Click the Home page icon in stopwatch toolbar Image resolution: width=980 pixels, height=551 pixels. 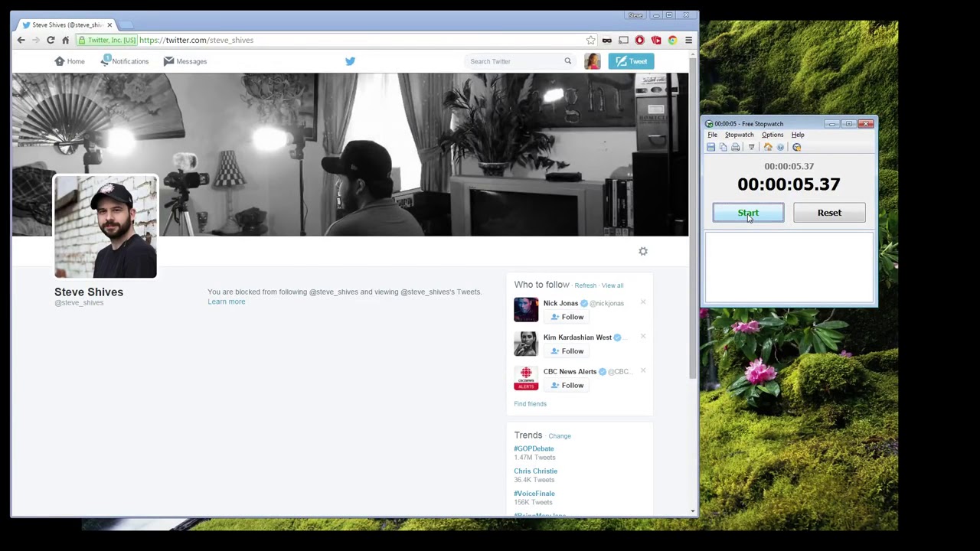(768, 147)
